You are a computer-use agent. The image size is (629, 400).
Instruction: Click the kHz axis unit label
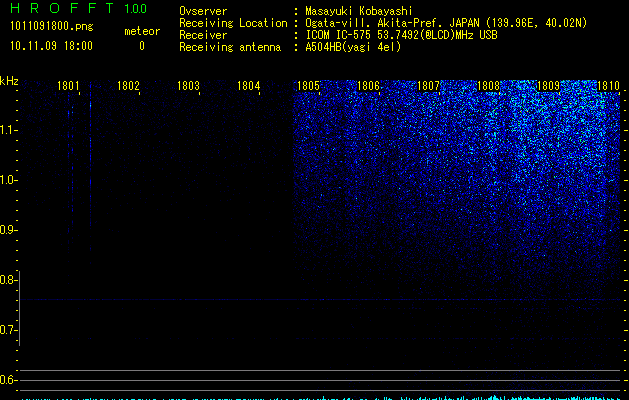(x=9, y=81)
